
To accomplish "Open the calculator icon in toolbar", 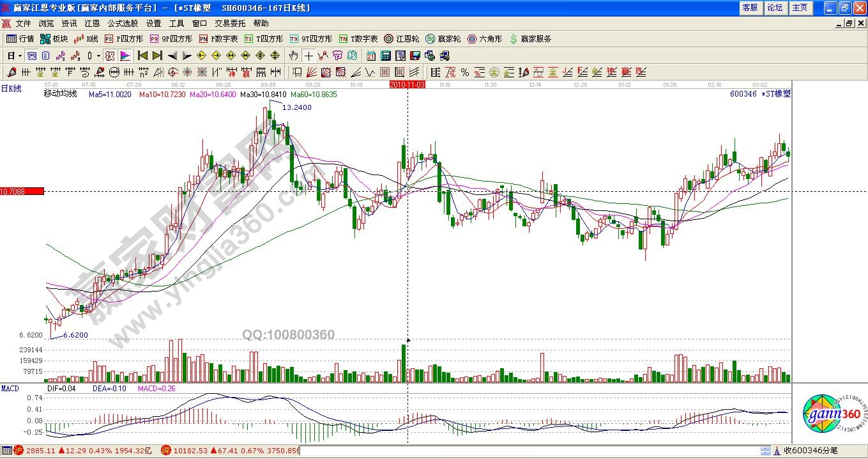I will pos(386,56).
